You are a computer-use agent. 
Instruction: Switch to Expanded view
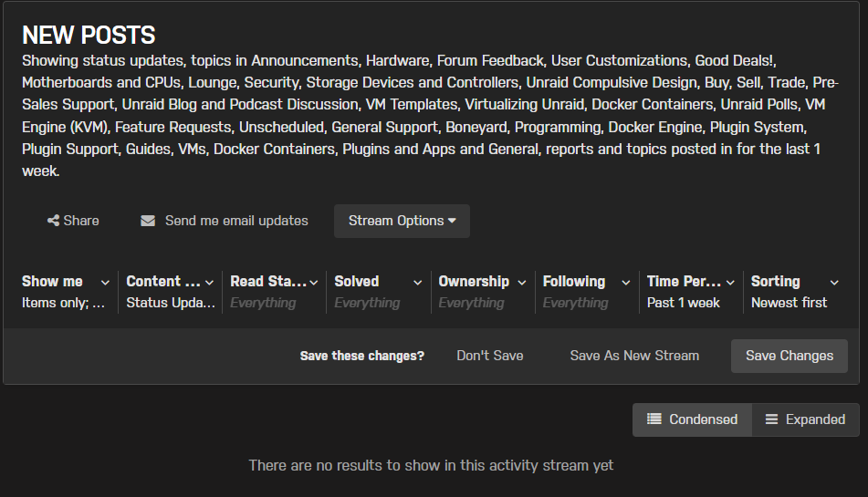click(x=805, y=419)
